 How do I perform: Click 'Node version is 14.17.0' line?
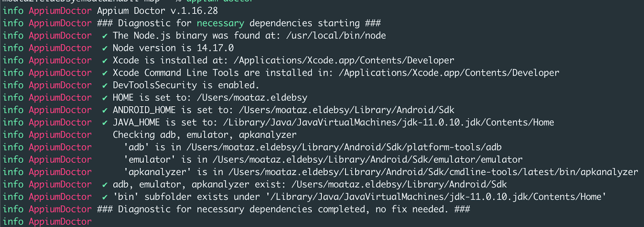coord(173,48)
